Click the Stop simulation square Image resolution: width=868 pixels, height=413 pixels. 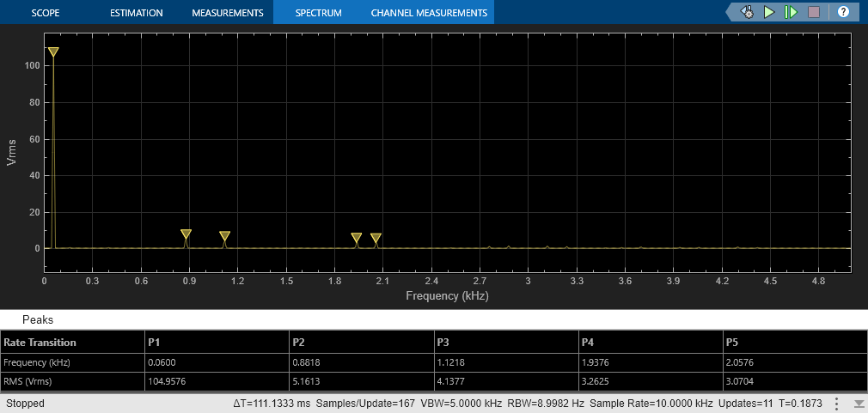814,12
